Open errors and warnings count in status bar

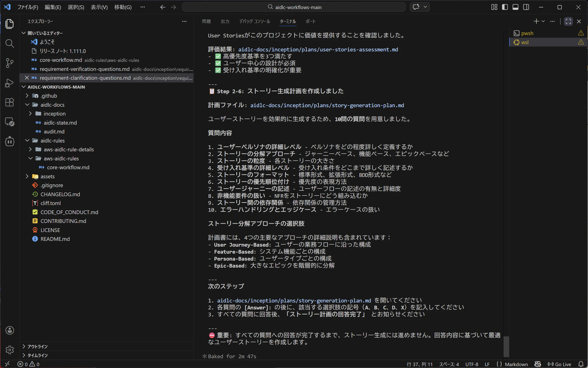click(28, 364)
